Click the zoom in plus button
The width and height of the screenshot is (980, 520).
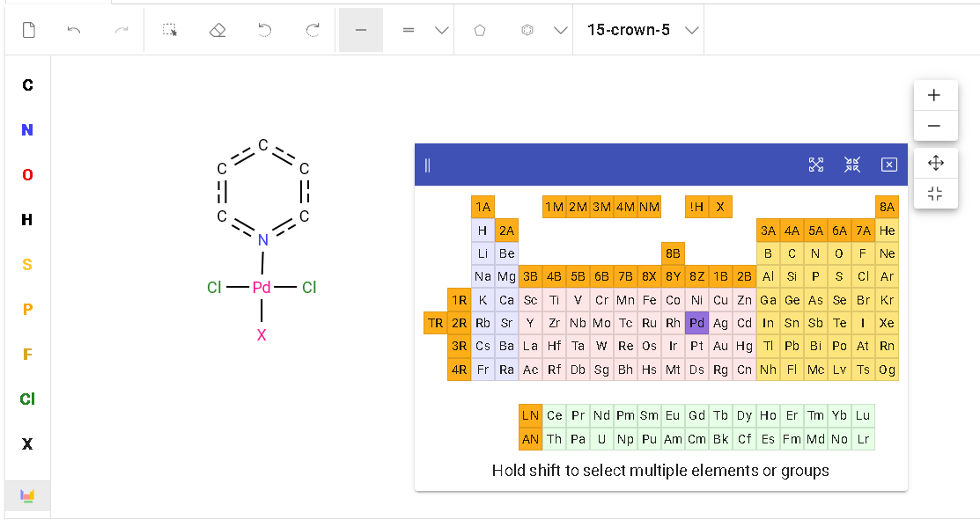tap(934, 95)
